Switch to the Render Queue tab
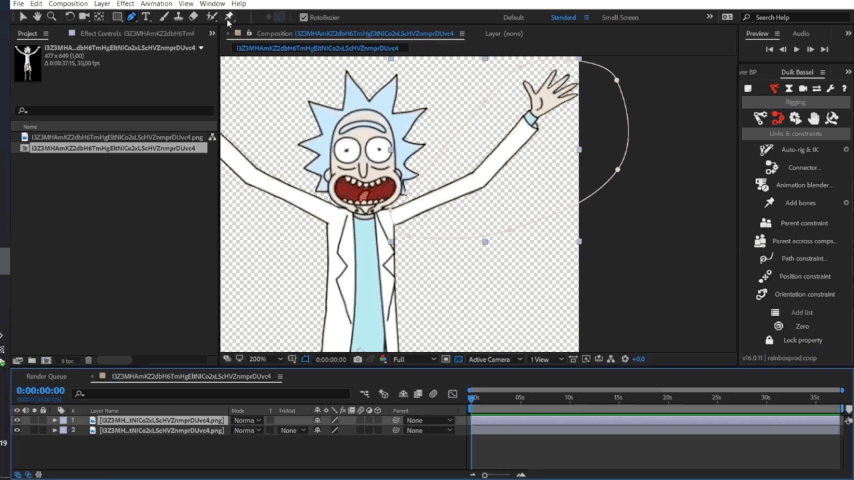854x480 pixels. click(46, 376)
